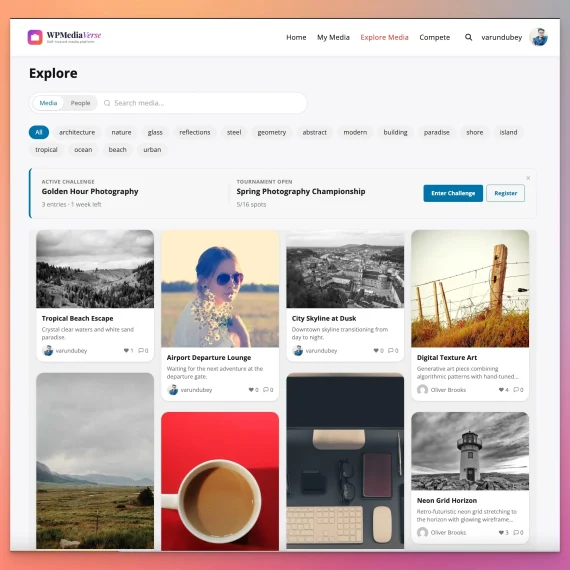Filter by the modern tag
This screenshot has height=570, width=570.
point(356,132)
